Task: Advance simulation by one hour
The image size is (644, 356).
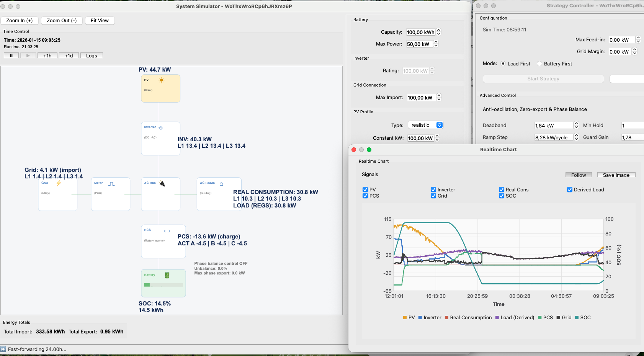Action: [x=47, y=56]
